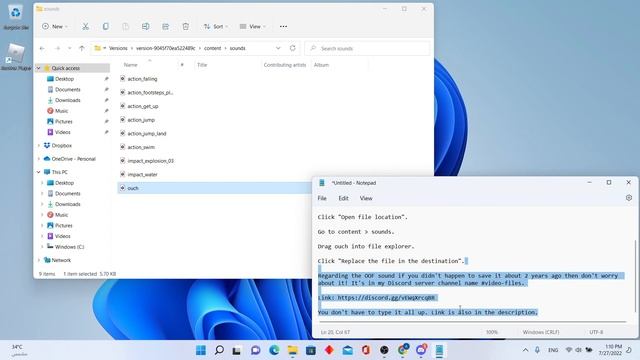Screen dimensions: 640x360
Task: Open the Sort dropdown in File Explorer
Action: pos(216,27)
